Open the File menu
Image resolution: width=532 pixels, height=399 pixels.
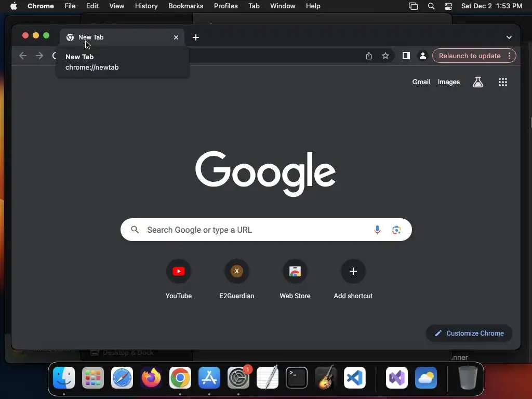[x=70, y=6]
